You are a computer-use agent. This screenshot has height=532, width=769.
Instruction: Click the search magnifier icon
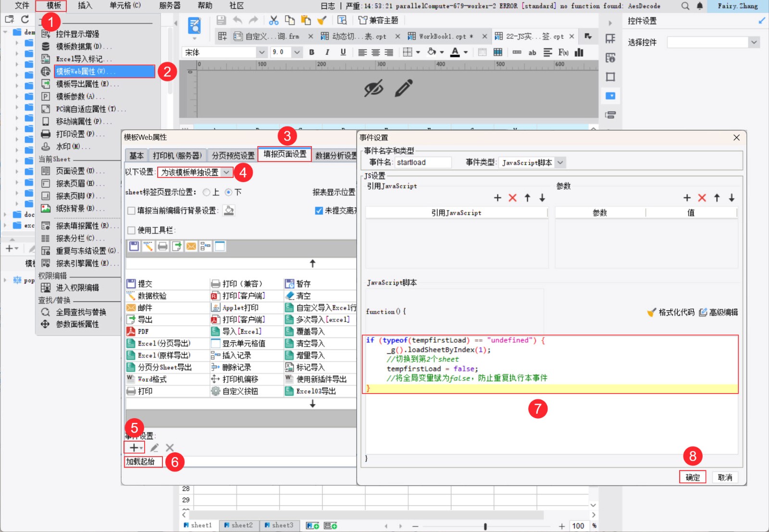[x=685, y=6]
